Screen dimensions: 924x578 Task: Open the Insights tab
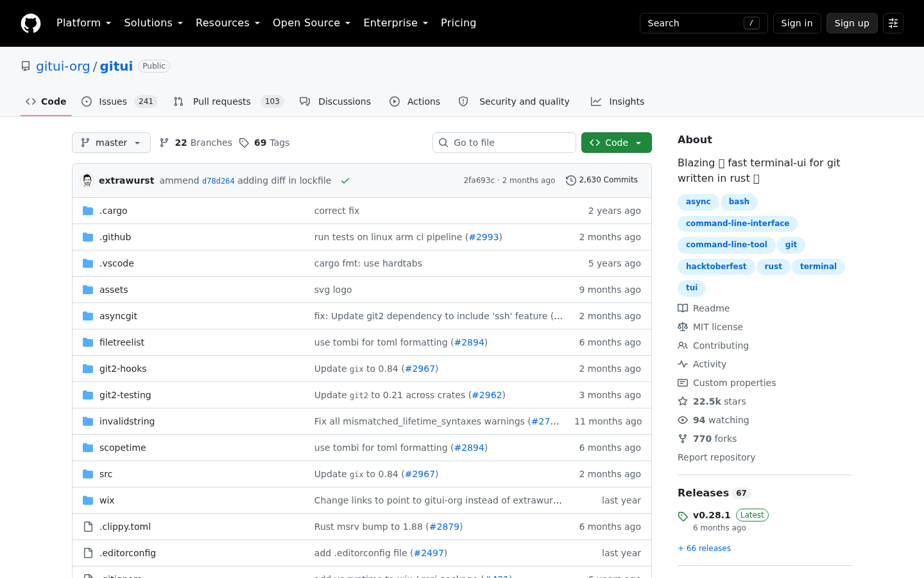pyautogui.click(x=618, y=101)
